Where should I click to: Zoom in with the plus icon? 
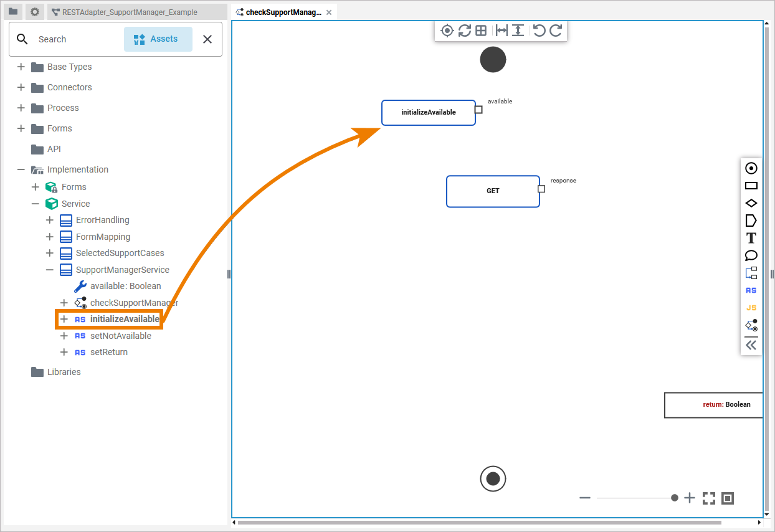tap(690, 498)
